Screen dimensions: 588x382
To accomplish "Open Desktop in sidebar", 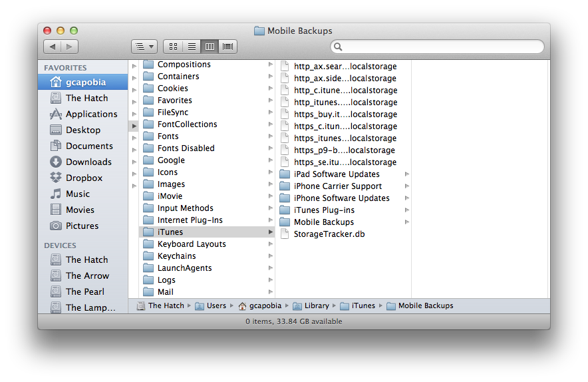I will click(x=83, y=130).
